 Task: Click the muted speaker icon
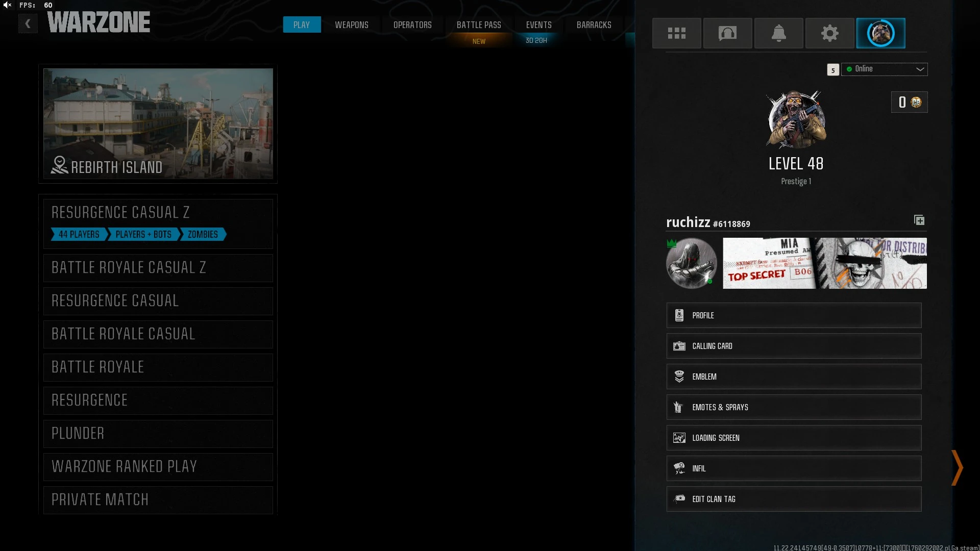click(x=7, y=5)
